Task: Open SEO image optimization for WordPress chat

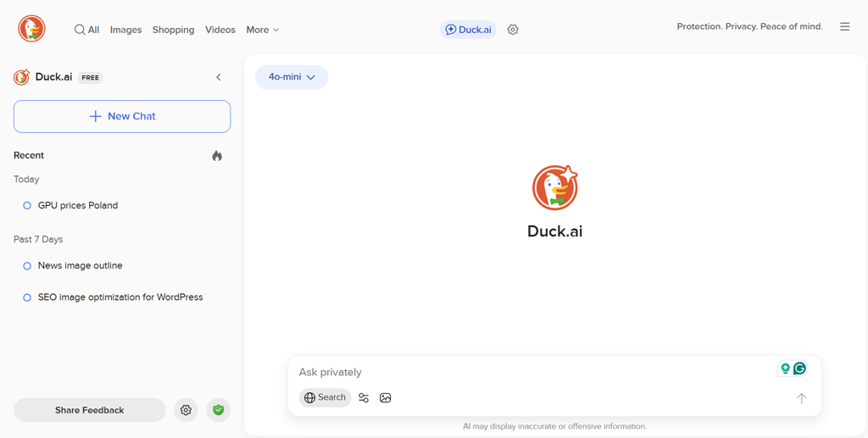Action: click(x=120, y=297)
